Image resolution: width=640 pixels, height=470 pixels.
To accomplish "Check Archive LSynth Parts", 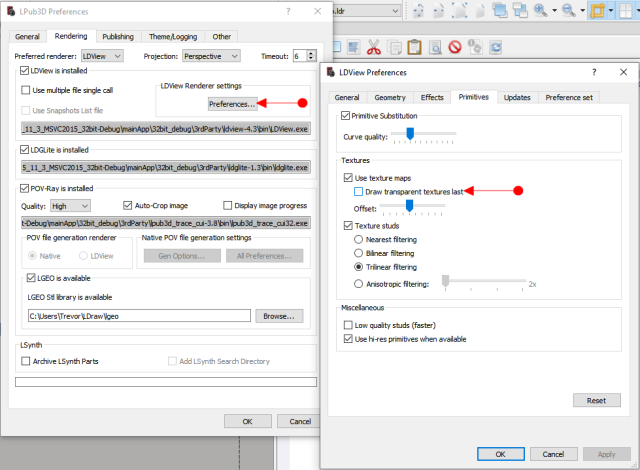I will pyautogui.click(x=26, y=361).
